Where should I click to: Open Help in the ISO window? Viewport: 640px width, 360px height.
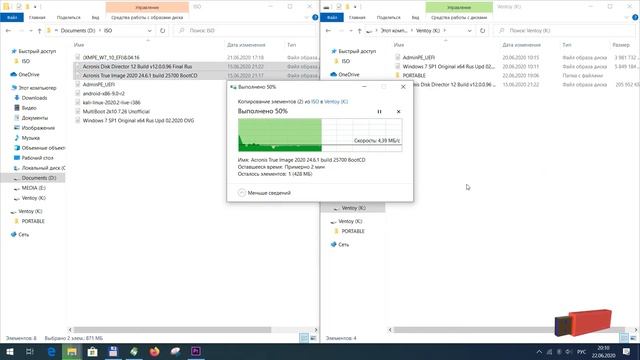pos(315,18)
